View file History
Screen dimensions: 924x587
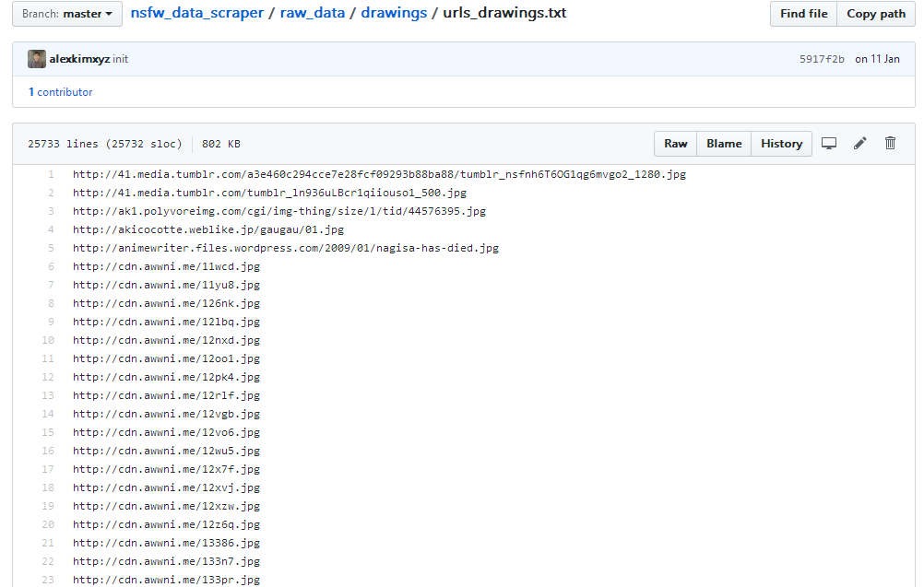click(x=781, y=144)
